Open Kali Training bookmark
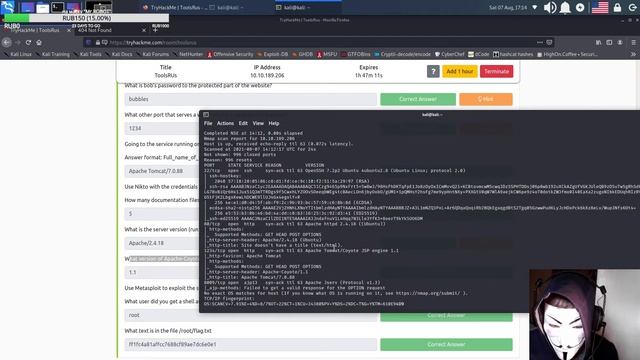 (x=53, y=54)
